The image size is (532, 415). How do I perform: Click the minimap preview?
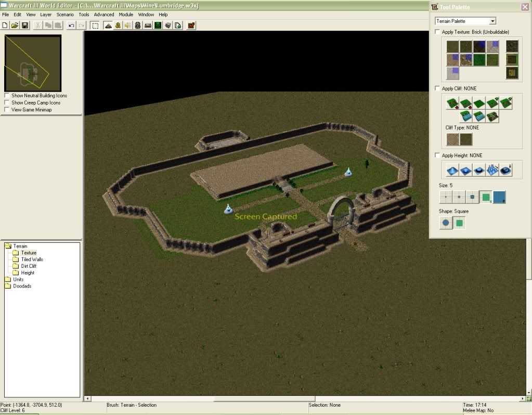point(33,63)
